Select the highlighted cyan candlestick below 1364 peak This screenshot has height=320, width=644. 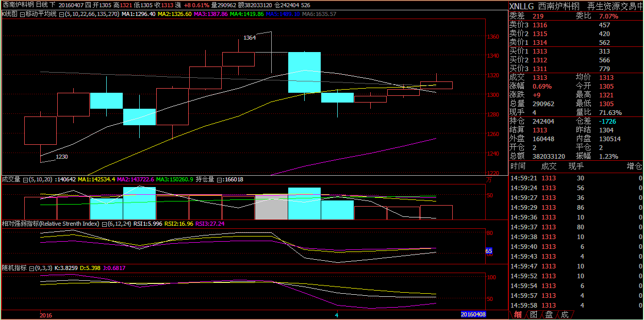(x=304, y=72)
